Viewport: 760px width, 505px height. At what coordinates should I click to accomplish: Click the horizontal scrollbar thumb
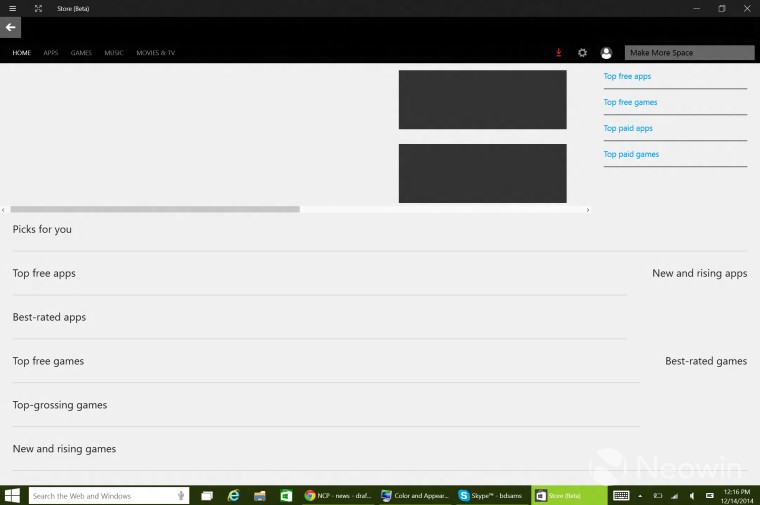[x=155, y=209]
